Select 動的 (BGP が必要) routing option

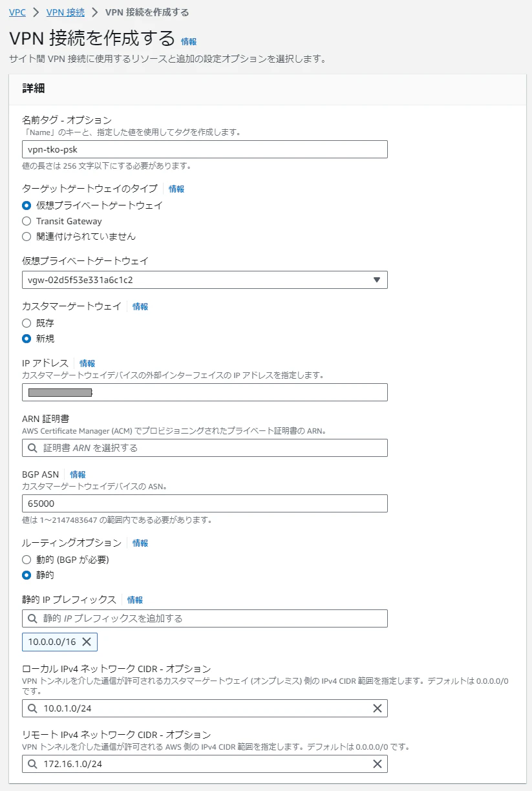[27, 560]
